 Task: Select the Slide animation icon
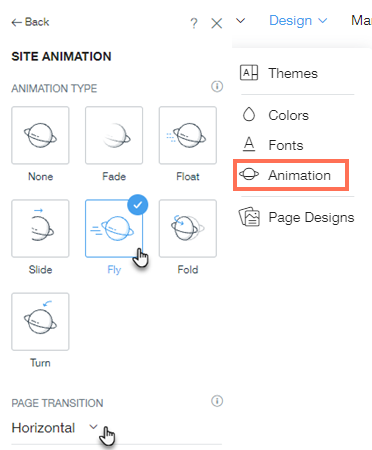click(40, 229)
